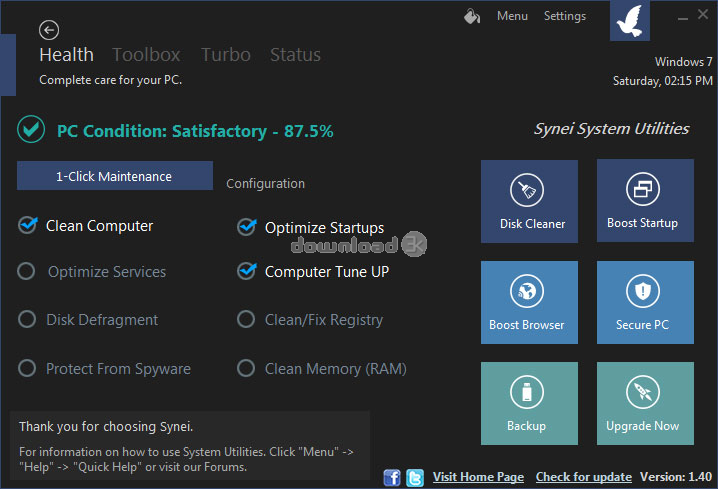Open the Facebook icon link

point(392,478)
